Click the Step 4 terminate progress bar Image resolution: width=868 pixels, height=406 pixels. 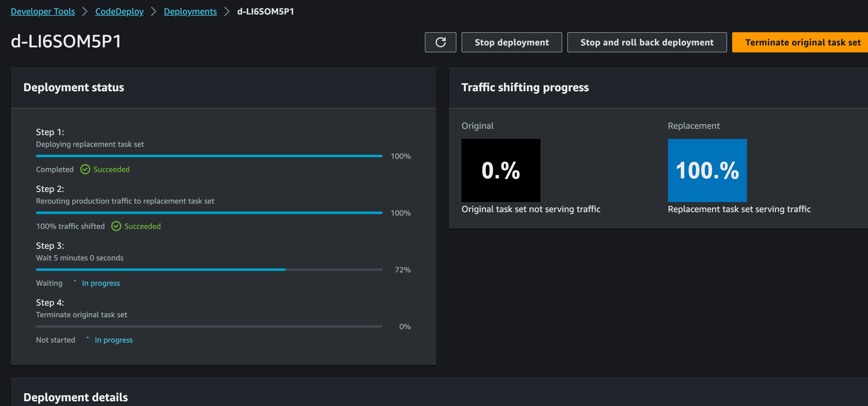point(209,326)
